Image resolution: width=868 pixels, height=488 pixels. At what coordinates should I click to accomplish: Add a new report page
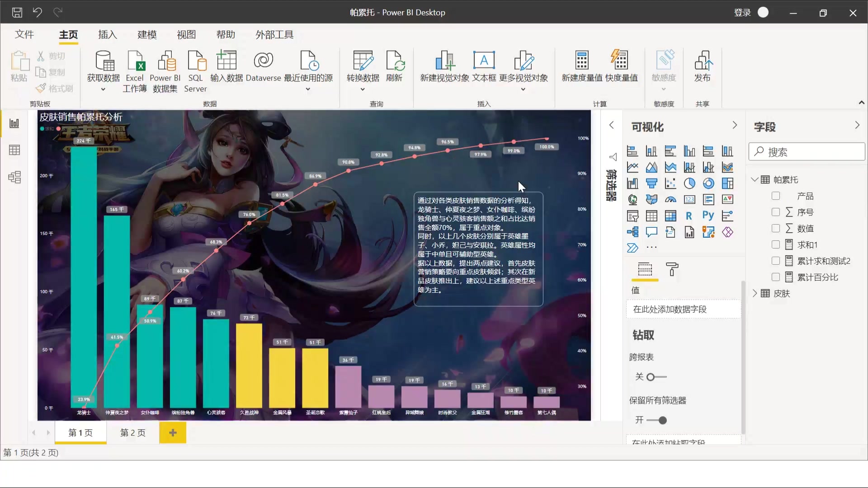(173, 433)
